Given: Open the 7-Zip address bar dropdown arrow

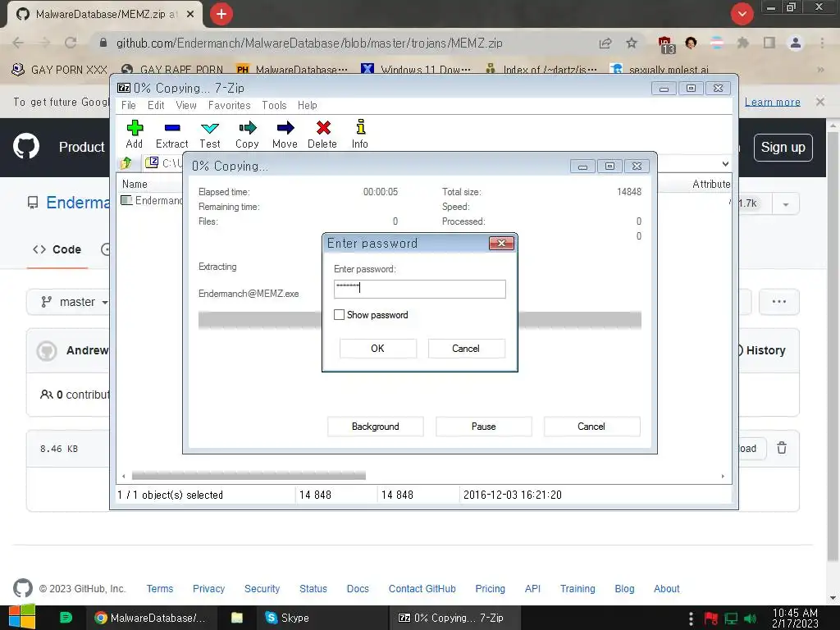Looking at the screenshot, I should click(725, 163).
